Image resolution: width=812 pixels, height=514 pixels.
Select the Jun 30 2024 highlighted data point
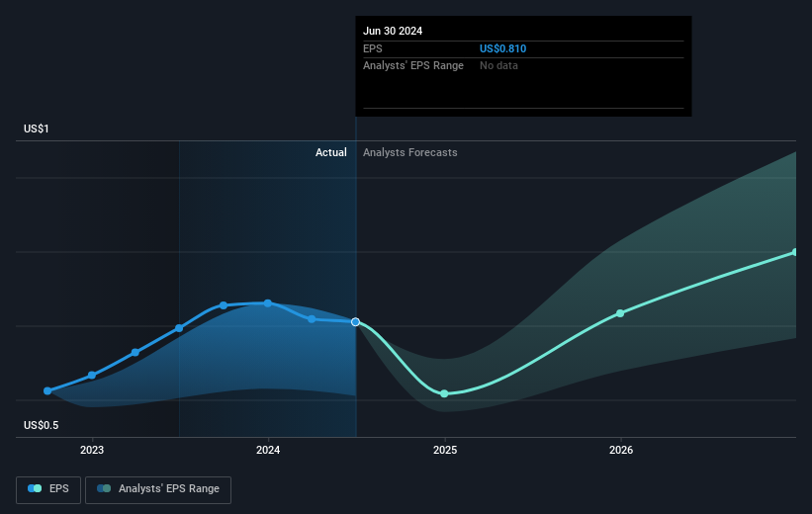355,322
